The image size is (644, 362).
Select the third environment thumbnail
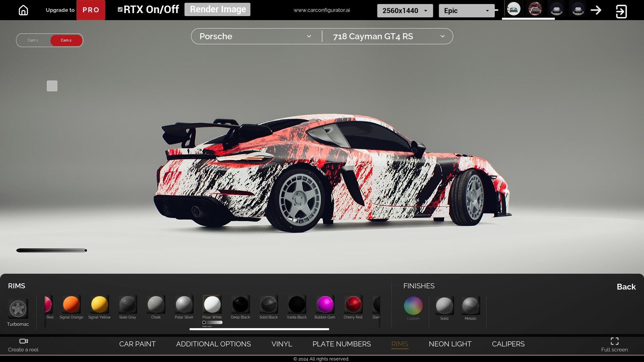(x=556, y=9)
